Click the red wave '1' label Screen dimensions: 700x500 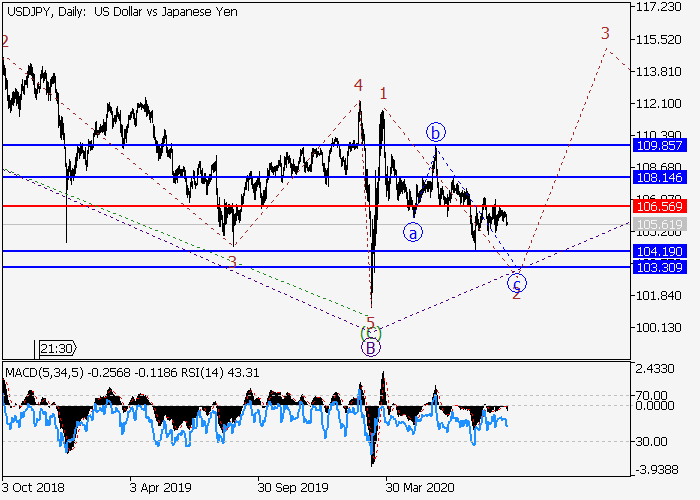383,93
